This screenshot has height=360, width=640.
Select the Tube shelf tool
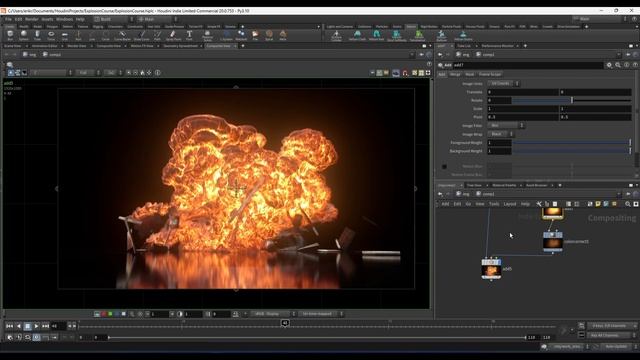click(x=37, y=35)
